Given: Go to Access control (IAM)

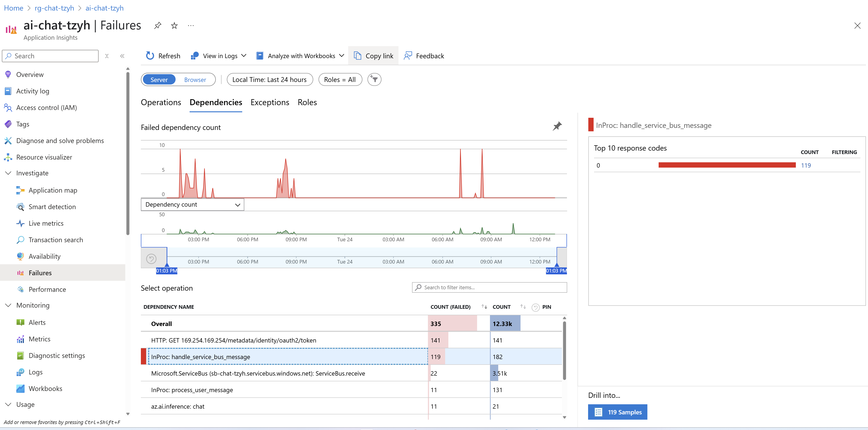Looking at the screenshot, I should pyautogui.click(x=46, y=107).
